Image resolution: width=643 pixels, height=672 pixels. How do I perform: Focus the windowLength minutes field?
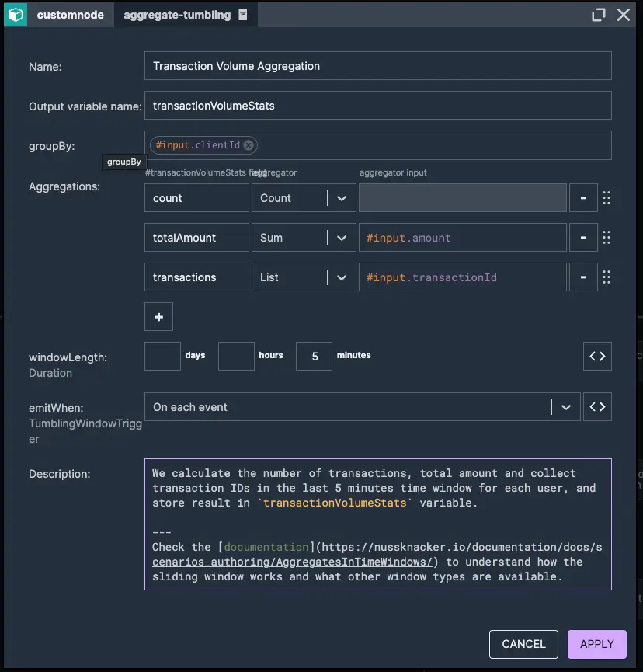click(x=314, y=356)
